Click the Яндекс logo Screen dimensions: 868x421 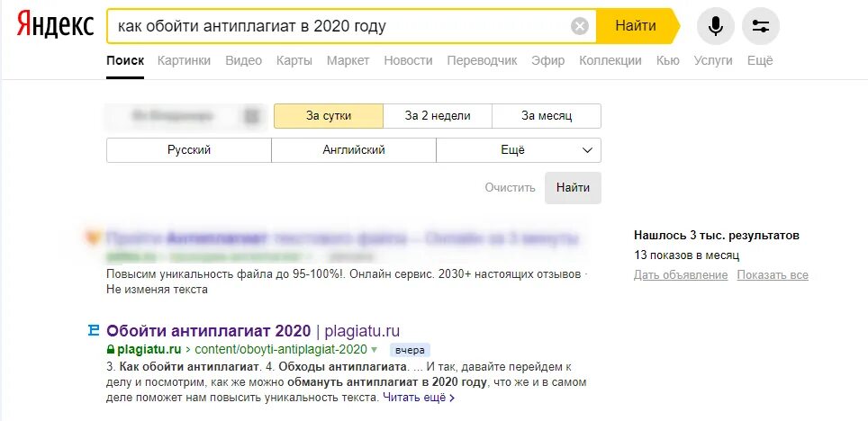pyautogui.click(x=55, y=25)
